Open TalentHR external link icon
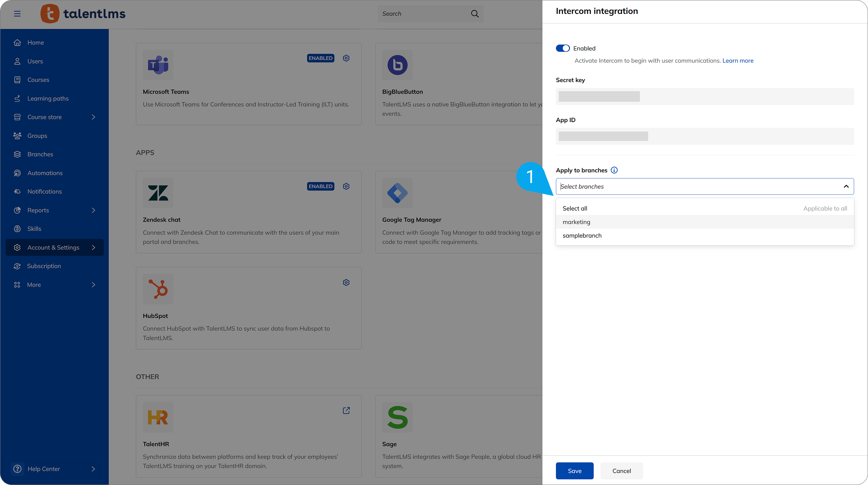 346,410
